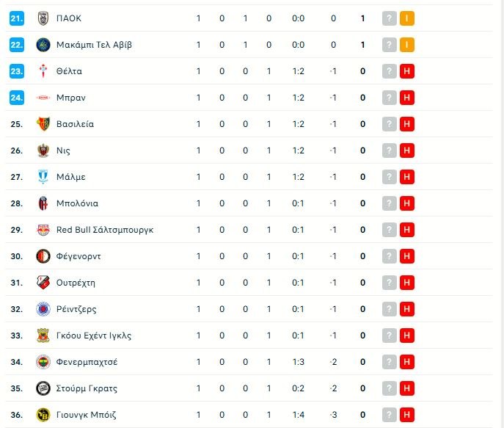Click the Red Bull Σάλτσμπουργκ logo

click(x=43, y=230)
